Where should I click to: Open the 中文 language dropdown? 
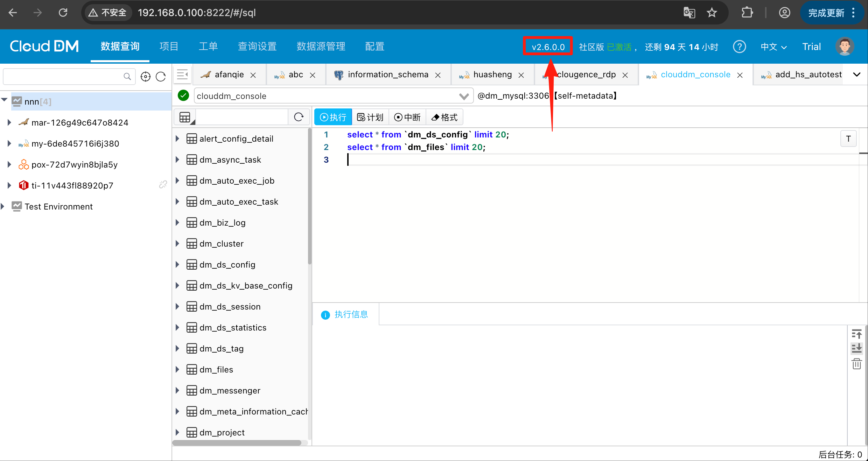(773, 47)
